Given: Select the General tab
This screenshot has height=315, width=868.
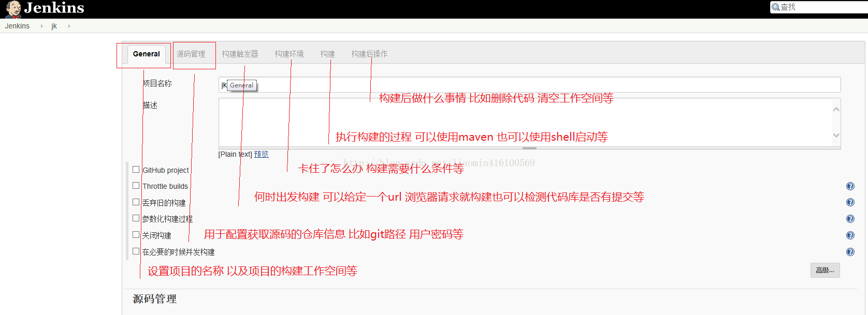Looking at the screenshot, I should click(x=147, y=54).
